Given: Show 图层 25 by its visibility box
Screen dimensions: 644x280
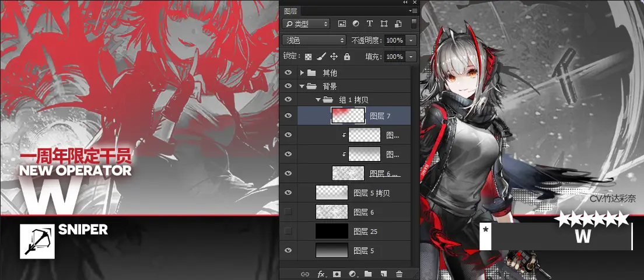Looking at the screenshot, I should (288, 231).
